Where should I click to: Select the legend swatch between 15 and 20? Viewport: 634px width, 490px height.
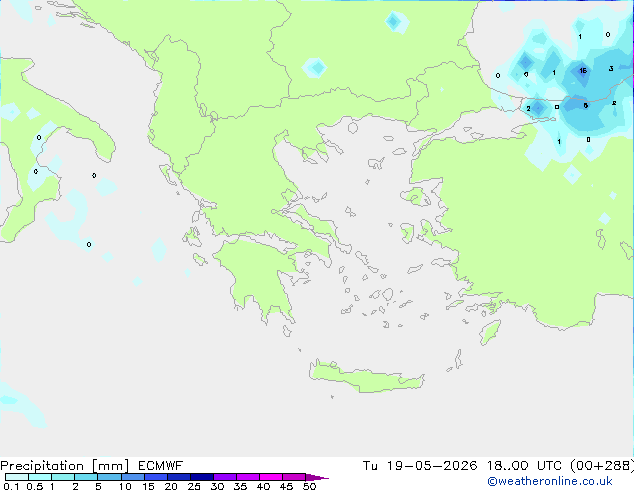click(x=155, y=477)
